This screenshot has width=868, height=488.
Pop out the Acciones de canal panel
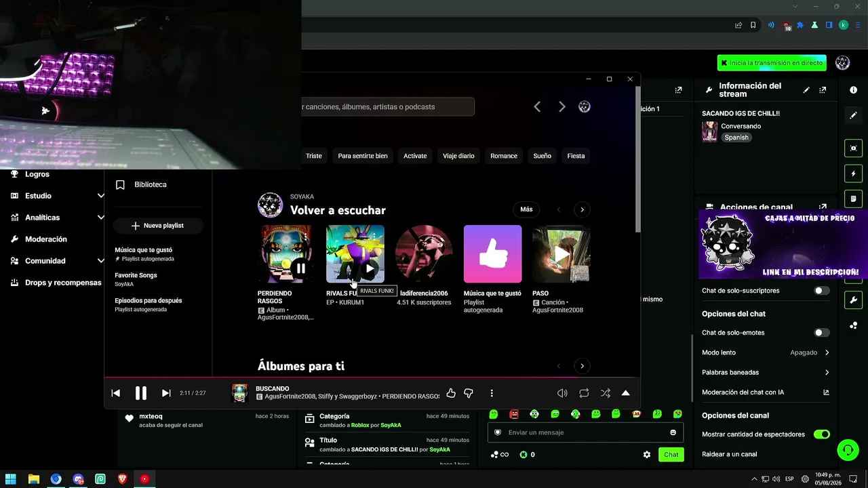[x=823, y=207]
